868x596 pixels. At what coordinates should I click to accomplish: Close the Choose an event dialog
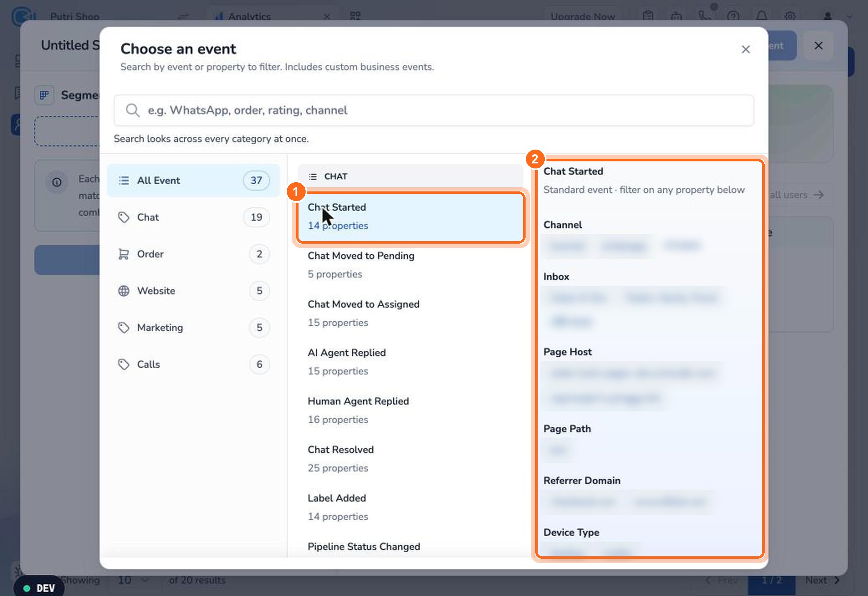coord(745,49)
